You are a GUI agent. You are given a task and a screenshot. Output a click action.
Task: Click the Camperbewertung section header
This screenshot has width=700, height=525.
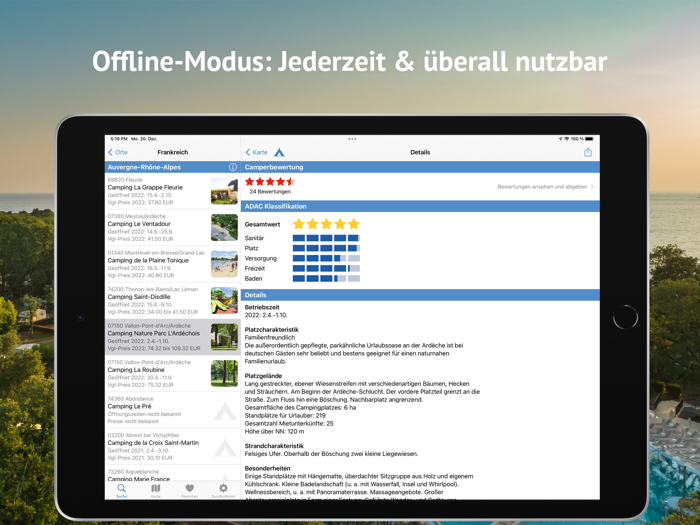point(420,167)
